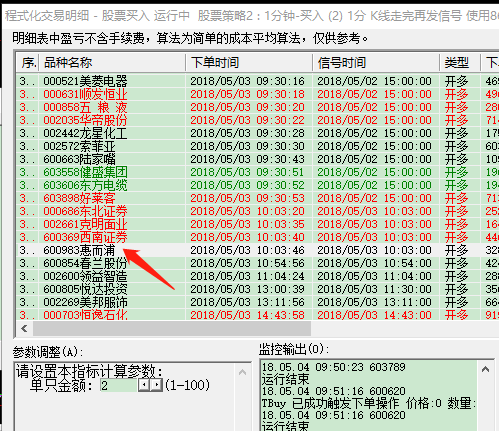The image size is (499, 431).
Task: Select row 000703恒逸石化
Action: pyautogui.click(x=257, y=315)
